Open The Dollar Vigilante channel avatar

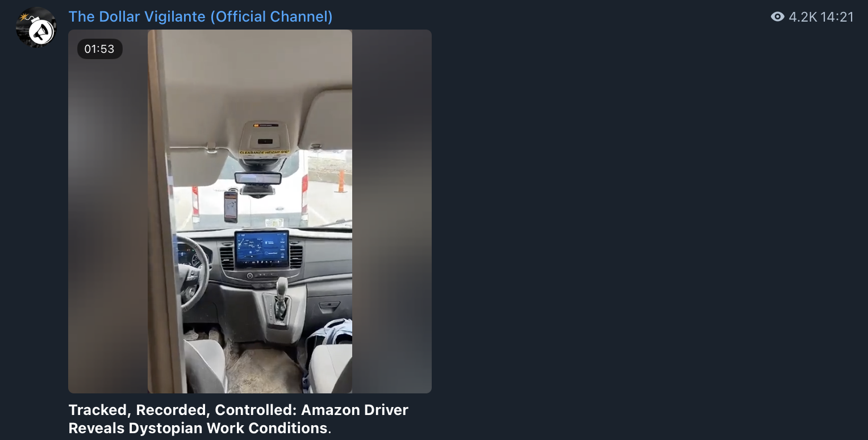(36, 27)
